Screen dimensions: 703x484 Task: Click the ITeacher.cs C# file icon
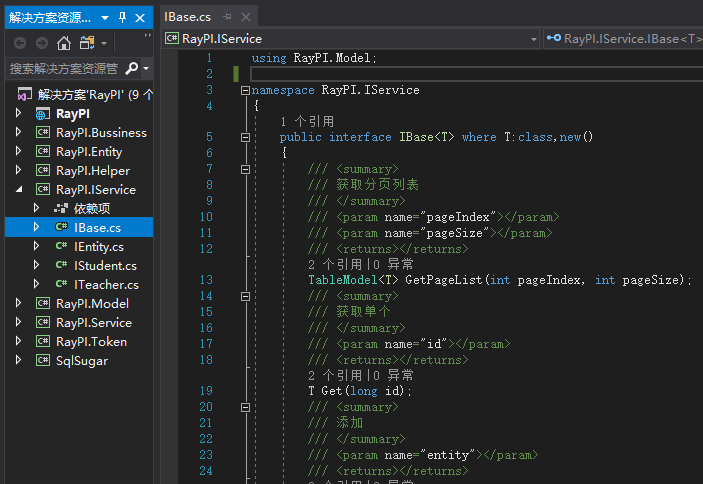click(61, 284)
